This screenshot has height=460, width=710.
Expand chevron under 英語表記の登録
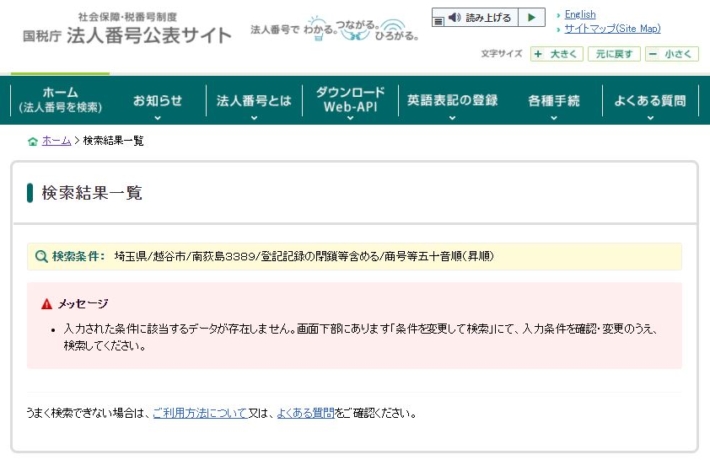(x=452, y=118)
